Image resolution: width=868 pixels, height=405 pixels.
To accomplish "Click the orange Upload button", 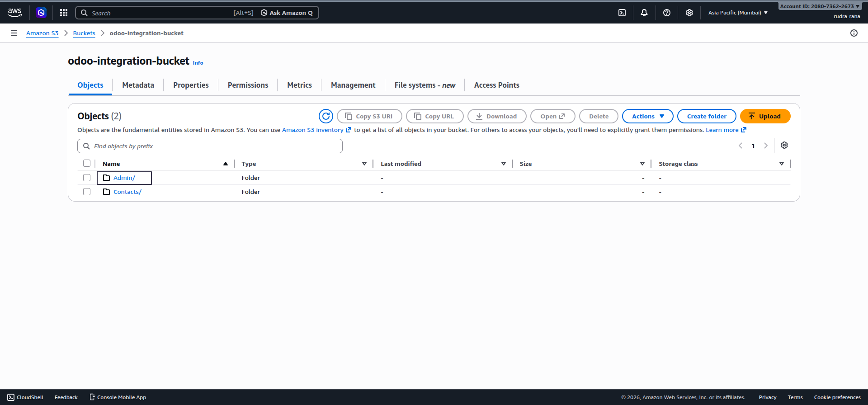I will [x=765, y=116].
